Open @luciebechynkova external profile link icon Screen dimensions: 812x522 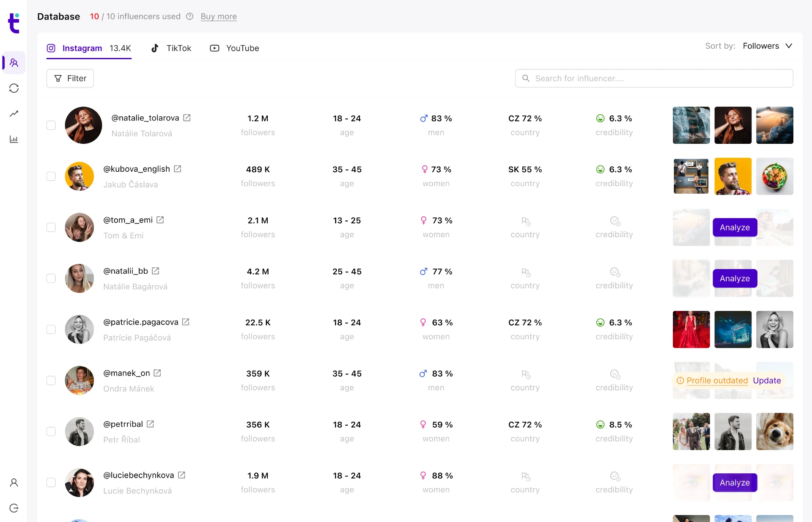182,475
